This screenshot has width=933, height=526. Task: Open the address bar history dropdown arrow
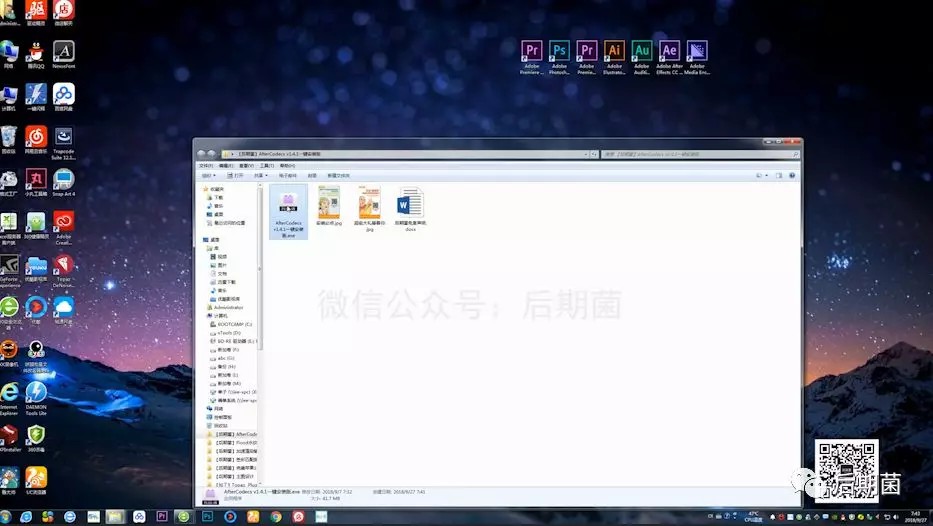coord(586,154)
